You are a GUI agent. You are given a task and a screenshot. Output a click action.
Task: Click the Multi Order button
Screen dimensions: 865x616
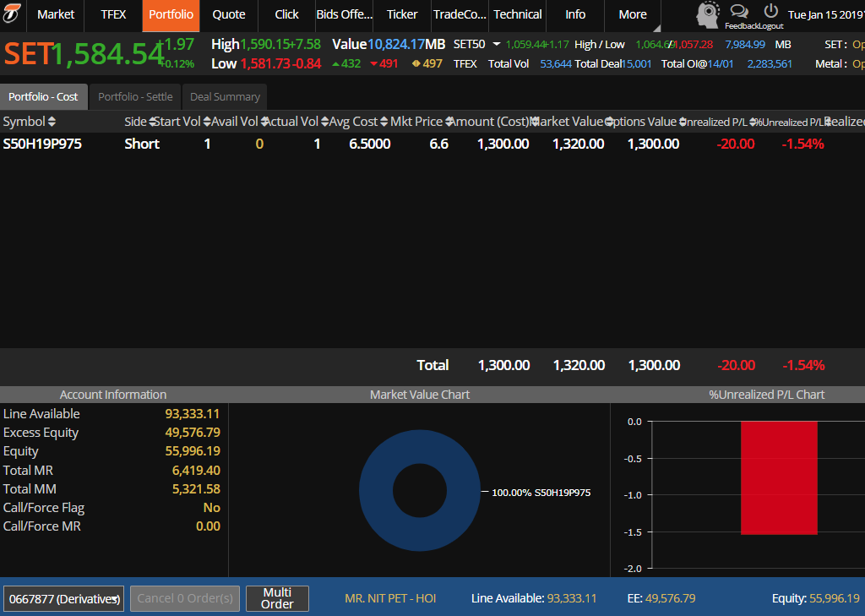point(277,598)
